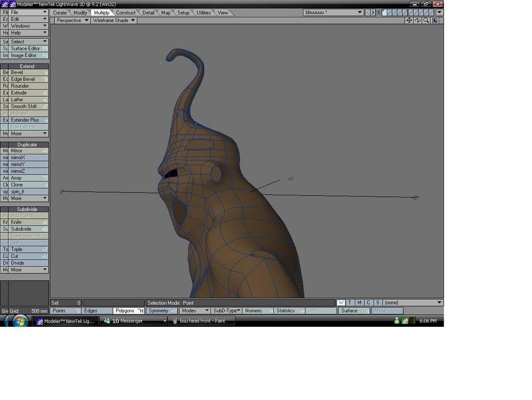532x400 pixels.
Task: Expand the SubD-Type dropdown
Action: 227,311
